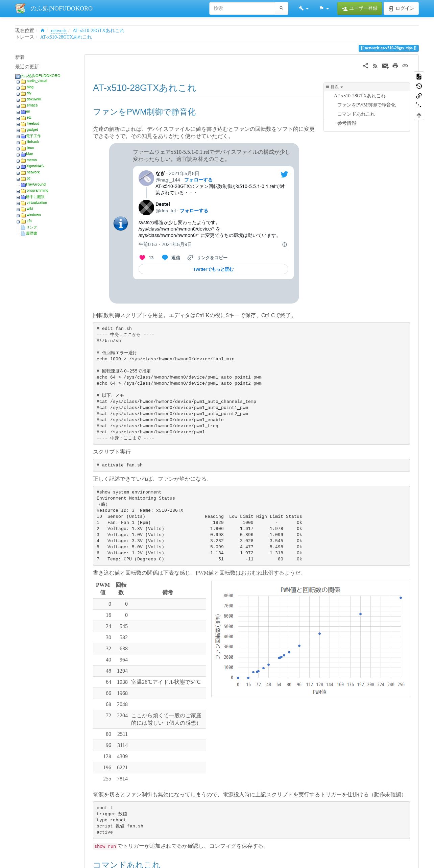Expand the zfs tree node

pos(18,222)
